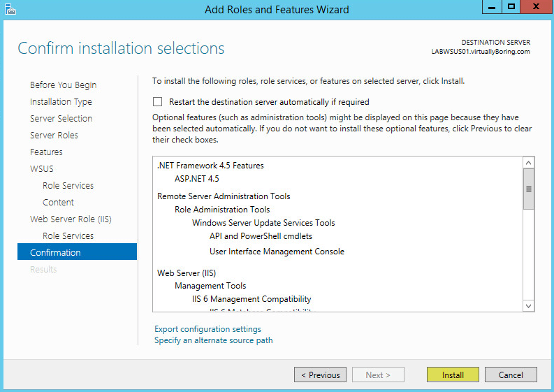
Task: Click the Install button
Action: pos(453,375)
